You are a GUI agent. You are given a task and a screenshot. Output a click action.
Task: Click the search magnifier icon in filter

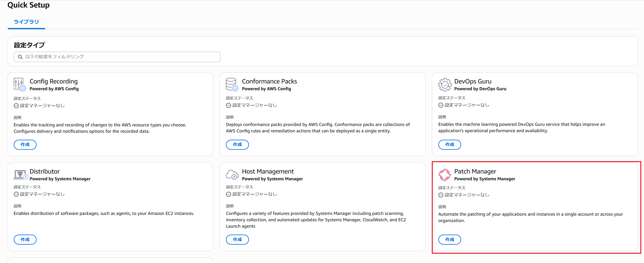[x=20, y=57]
